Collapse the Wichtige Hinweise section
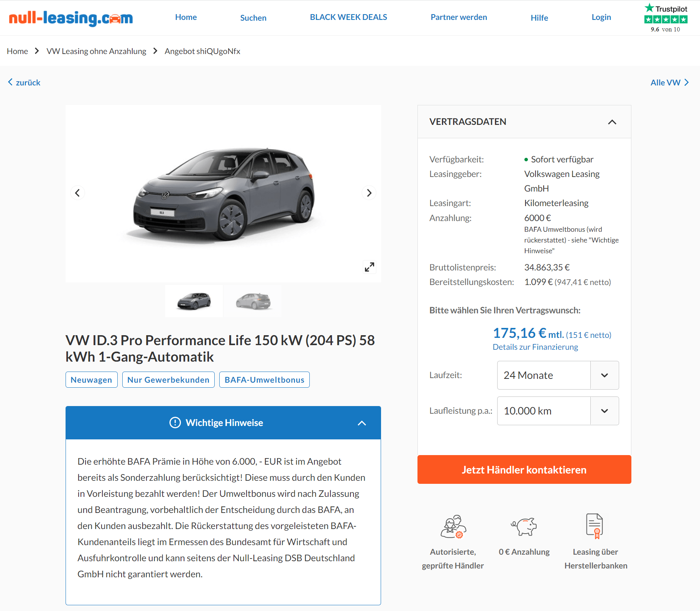 362,423
